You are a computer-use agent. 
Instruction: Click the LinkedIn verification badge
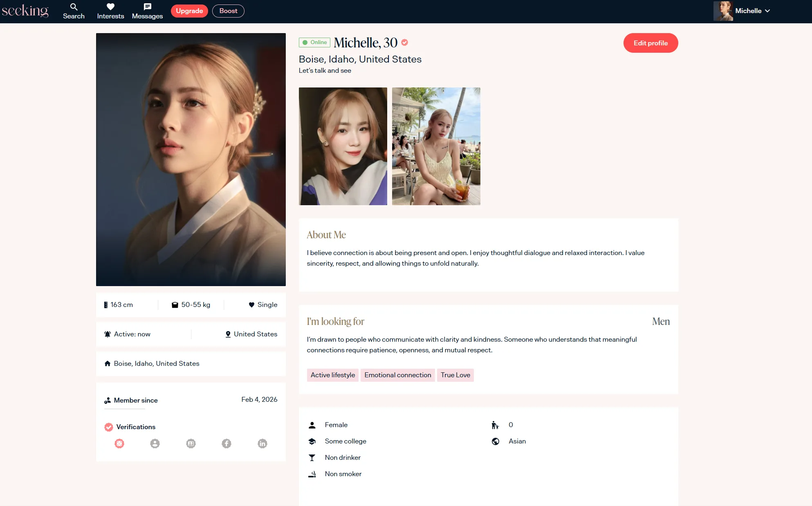262,443
